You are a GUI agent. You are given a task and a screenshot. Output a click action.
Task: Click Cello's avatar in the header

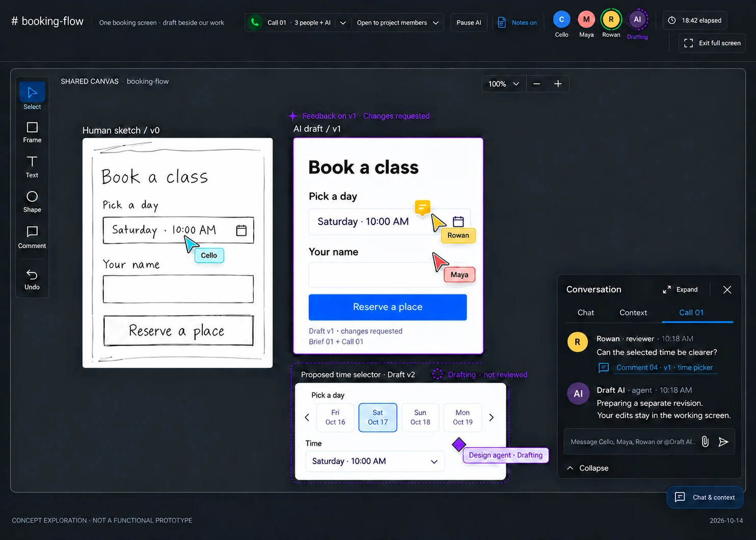click(x=561, y=19)
